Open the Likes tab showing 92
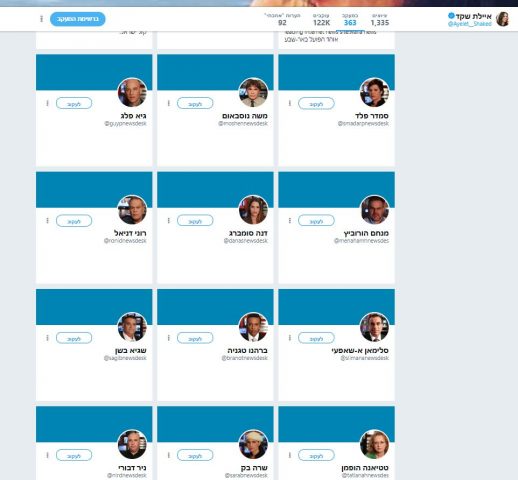Image resolution: width=518 pixels, height=480 pixels. point(282,19)
